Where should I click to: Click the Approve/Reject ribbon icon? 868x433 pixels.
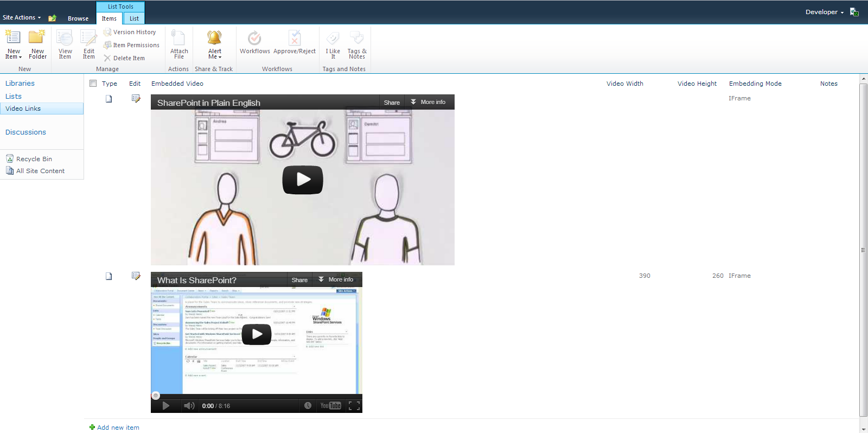click(x=295, y=42)
